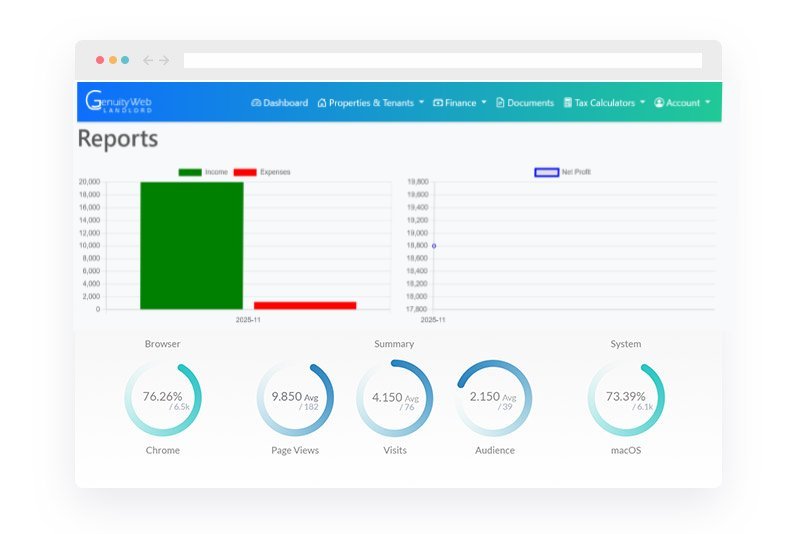Click the Genuity Web Landlord logo
Viewport: 800px width, 534px height.
click(118, 102)
